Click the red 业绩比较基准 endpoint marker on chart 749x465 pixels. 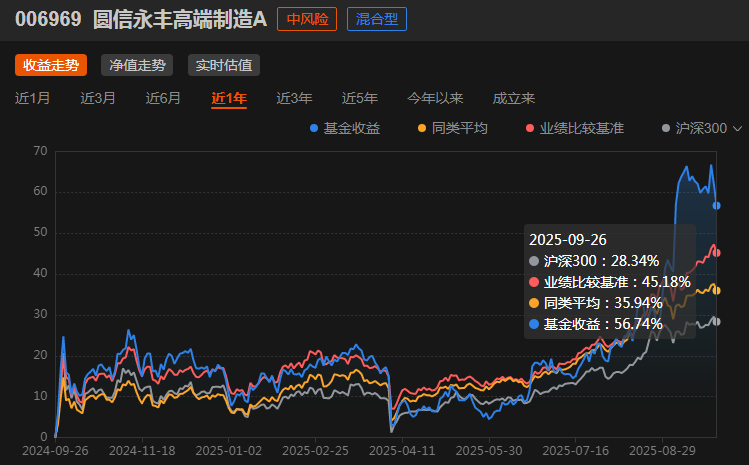[716, 253]
